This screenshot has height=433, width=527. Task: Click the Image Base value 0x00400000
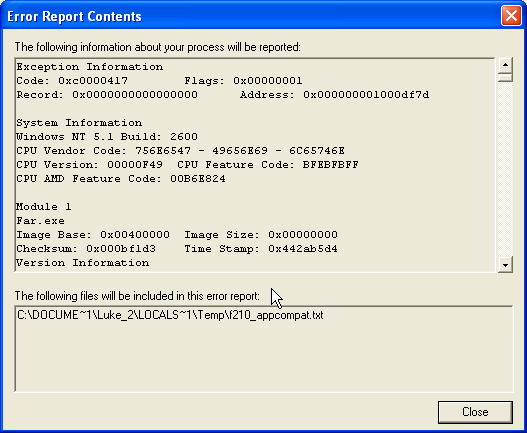(x=135, y=235)
